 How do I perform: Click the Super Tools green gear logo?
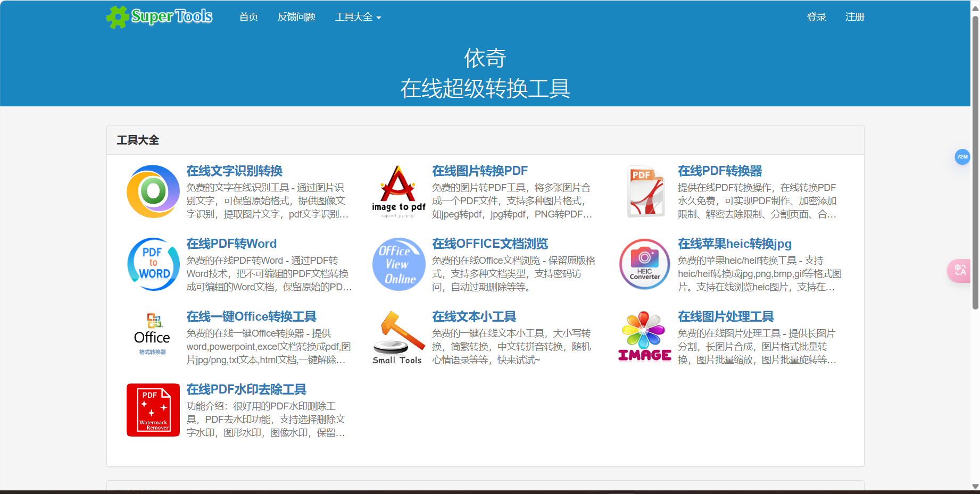click(118, 16)
